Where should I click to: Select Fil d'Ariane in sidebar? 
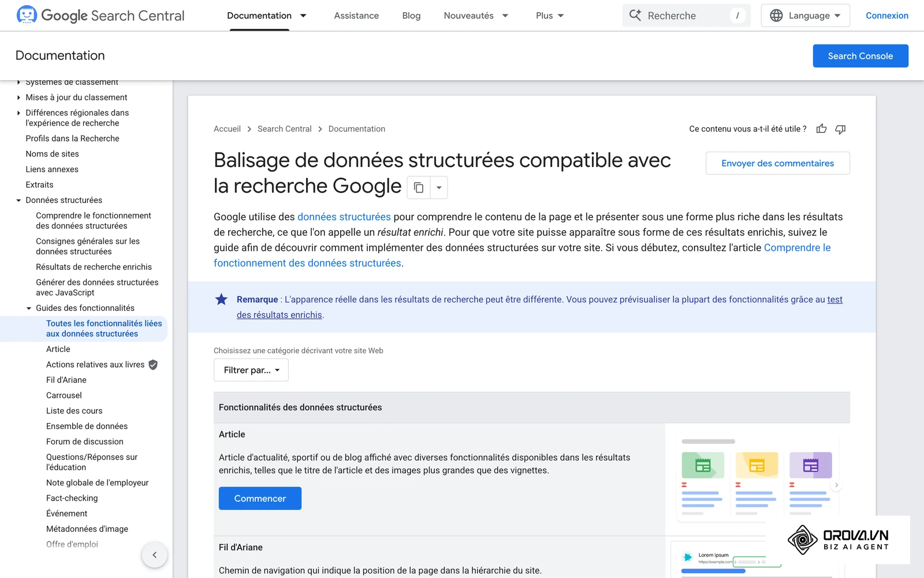[66, 380]
